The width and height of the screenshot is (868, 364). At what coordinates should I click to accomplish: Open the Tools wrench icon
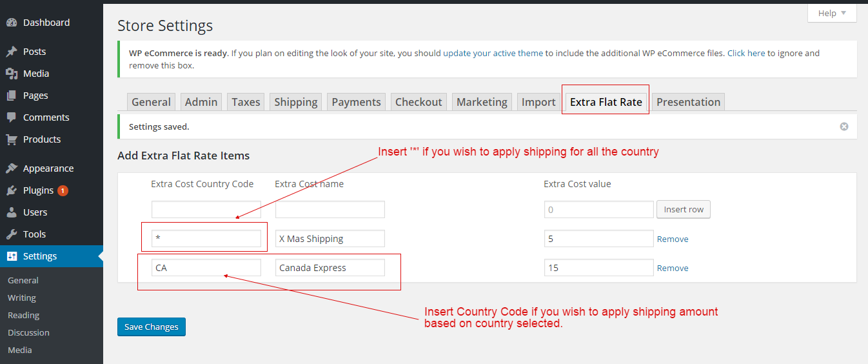pos(12,234)
